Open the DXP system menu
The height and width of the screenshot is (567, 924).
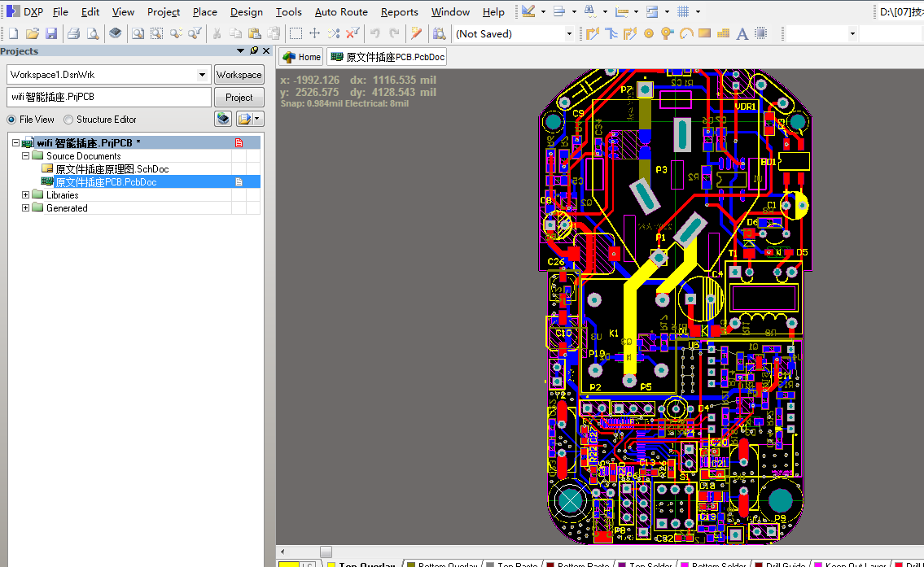[25, 11]
